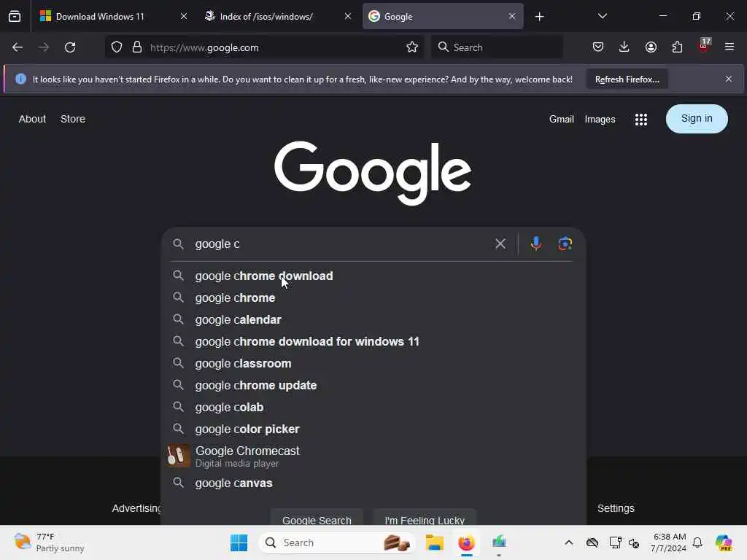Open the Store link

coord(73,119)
